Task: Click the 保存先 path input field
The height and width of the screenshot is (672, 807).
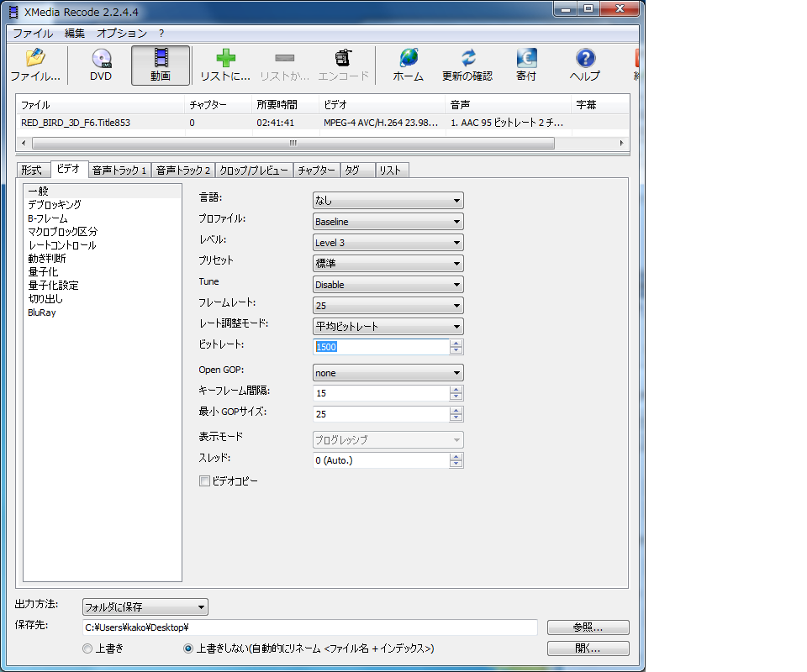Action: tap(310, 627)
